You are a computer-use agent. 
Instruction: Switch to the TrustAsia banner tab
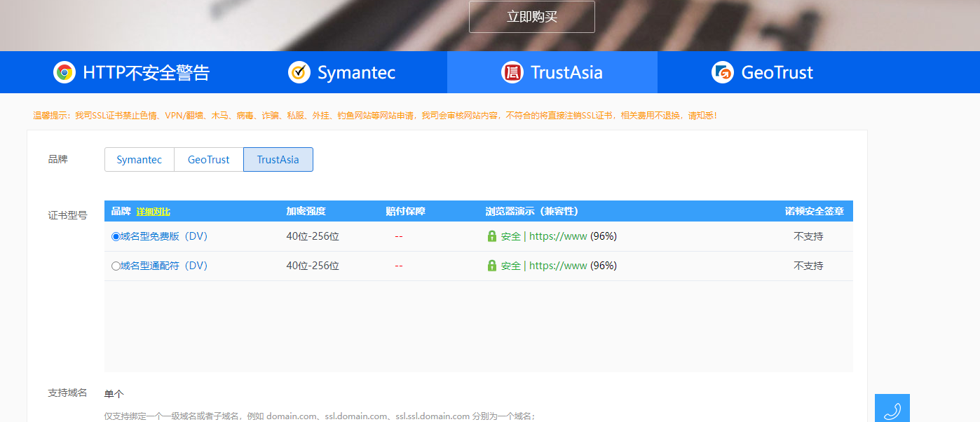pyautogui.click(x=552, y=72)
